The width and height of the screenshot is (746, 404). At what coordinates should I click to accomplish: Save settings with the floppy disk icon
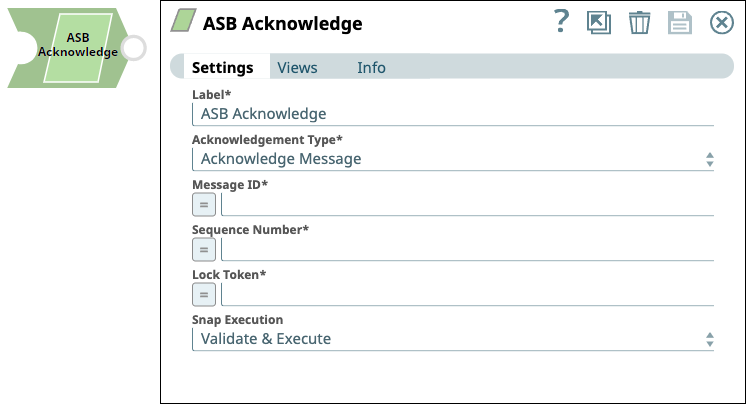[680, 22]
